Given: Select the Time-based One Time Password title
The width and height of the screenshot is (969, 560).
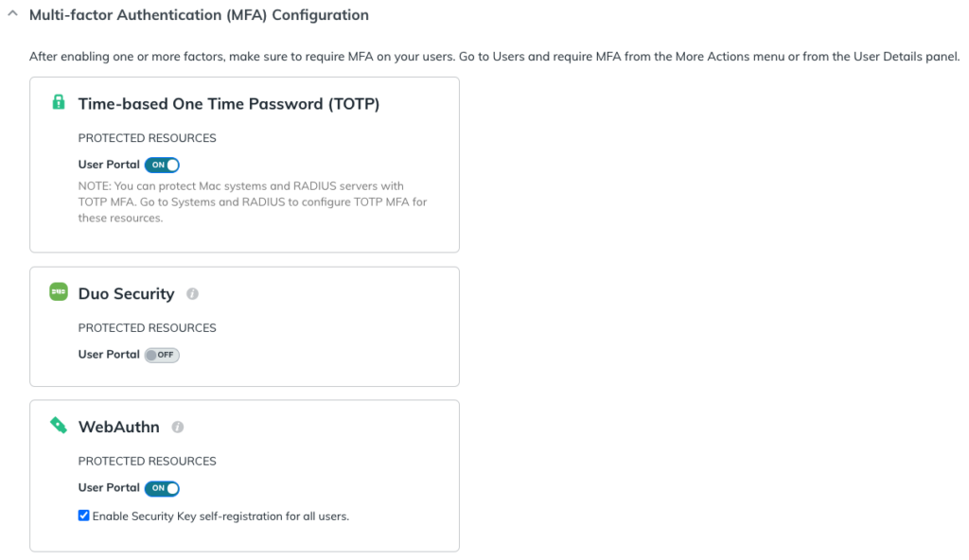Looking at the screenshot, I should pyautogui.click(x=229, y=104).
